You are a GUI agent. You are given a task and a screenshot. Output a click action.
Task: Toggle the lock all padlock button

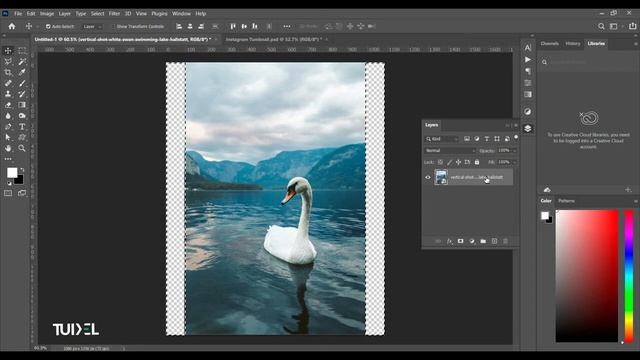point(477,162)
